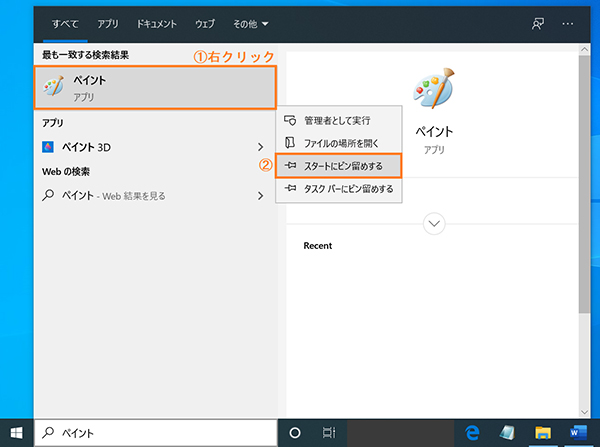
Task: Expand the その他 dropdown
Action: click(251, 24)
